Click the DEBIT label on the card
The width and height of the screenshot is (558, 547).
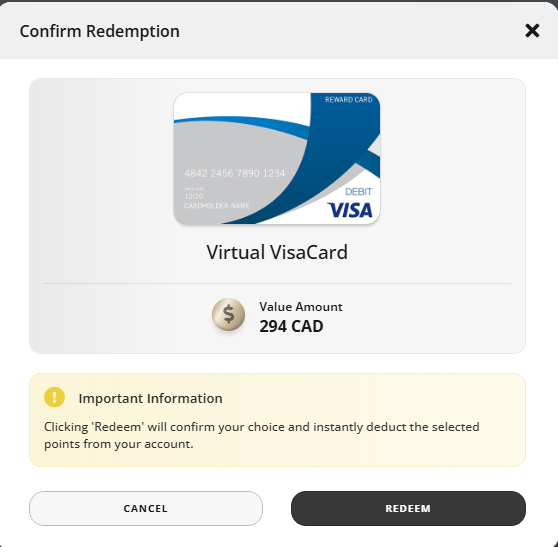click(359, 192)
